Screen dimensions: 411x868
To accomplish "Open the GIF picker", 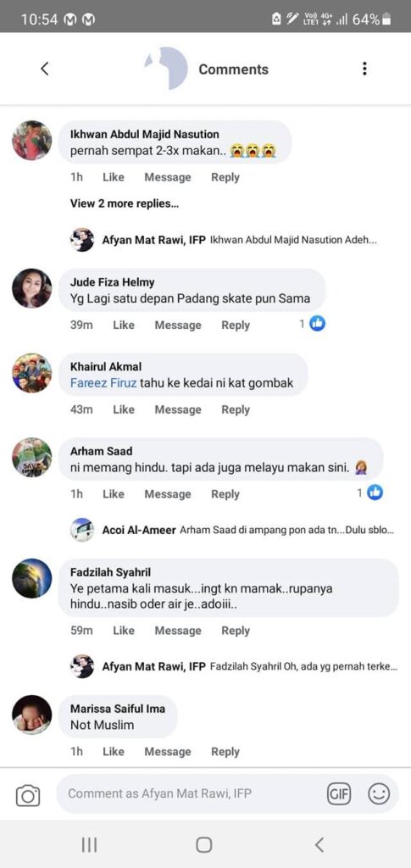I will [x=338, y=794].
